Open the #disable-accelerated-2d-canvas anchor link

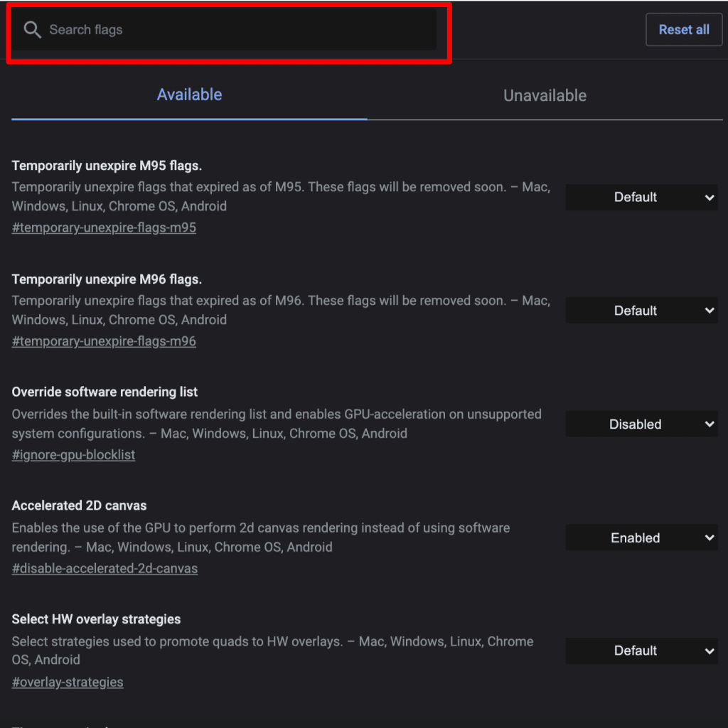pos(105,568)
